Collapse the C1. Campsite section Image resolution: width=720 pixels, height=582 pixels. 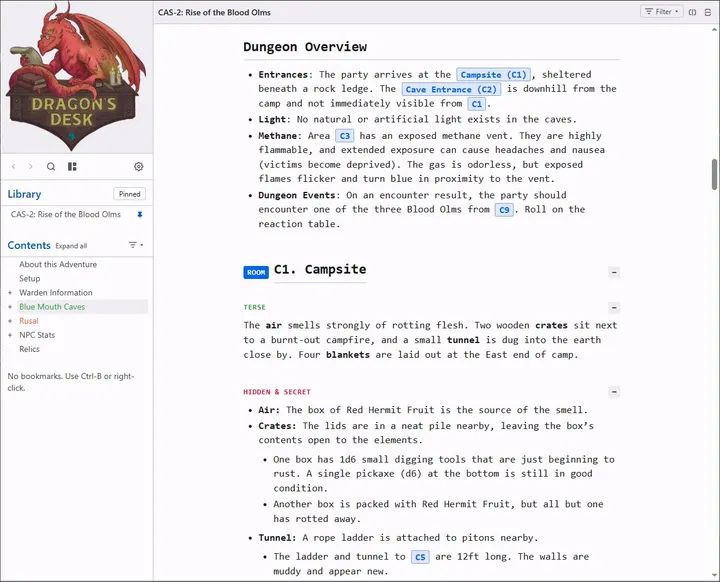pos(614,272)
